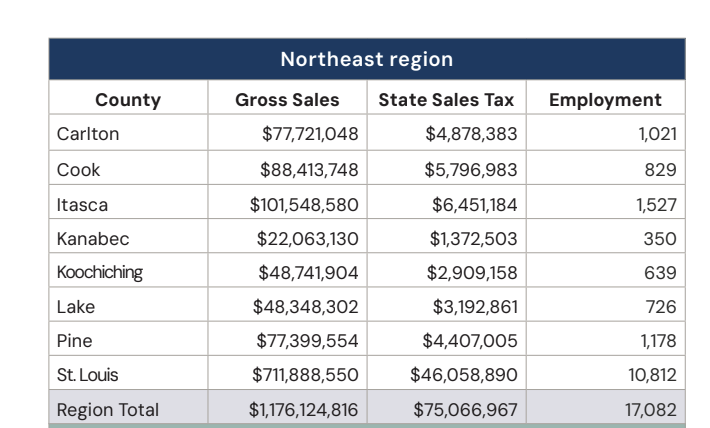Click the Northeast region table header
This screenshot has width=710, height=428.
366,59
